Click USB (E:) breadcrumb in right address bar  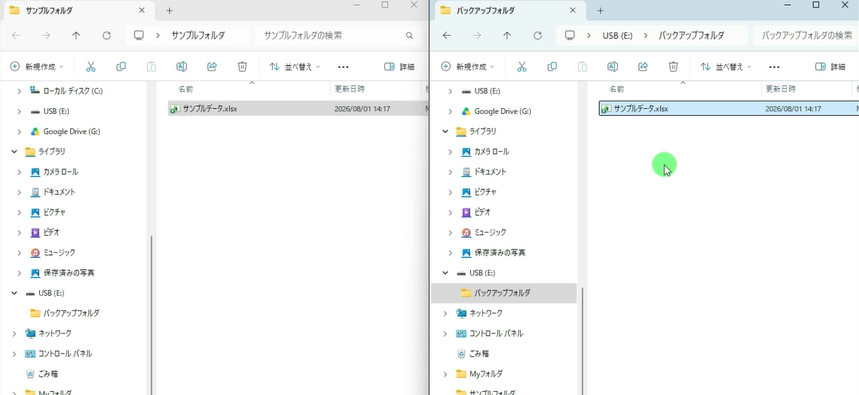(617, 36)
